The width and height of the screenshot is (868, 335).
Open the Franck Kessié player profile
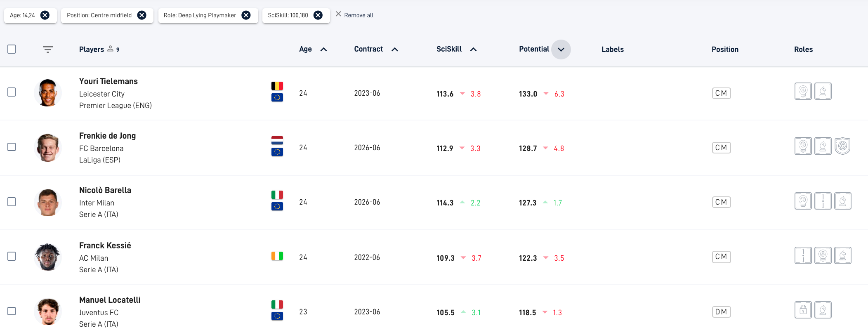coord(105,245)
